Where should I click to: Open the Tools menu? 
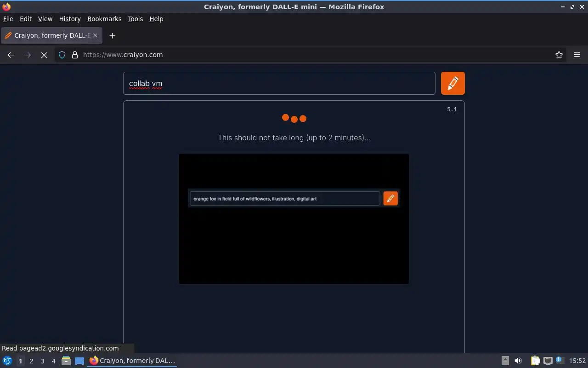(135, 19)
